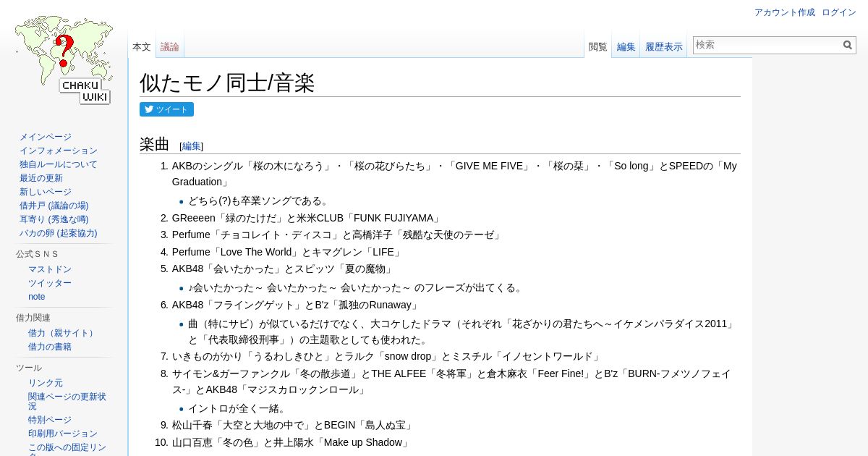Open 独自ルールについて sidebar link

point(59,164)
